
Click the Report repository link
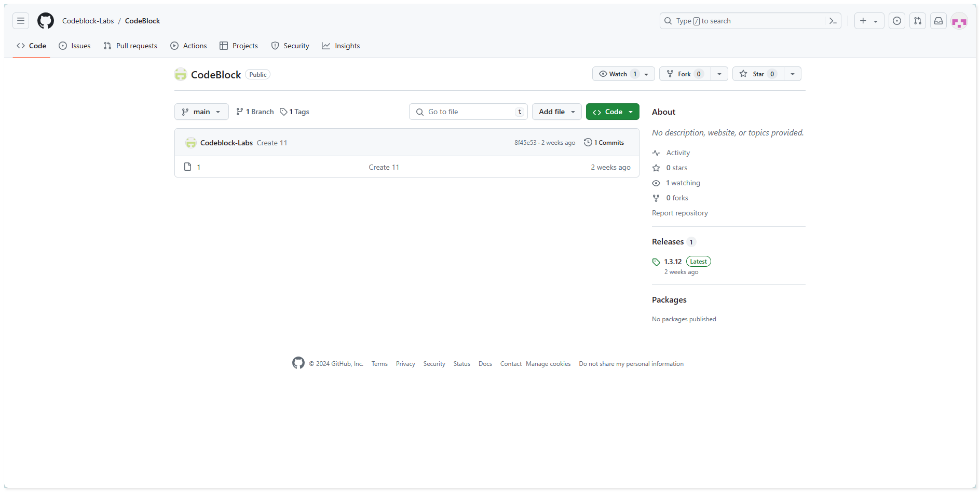pyautogui.click(x=679, y=213)
